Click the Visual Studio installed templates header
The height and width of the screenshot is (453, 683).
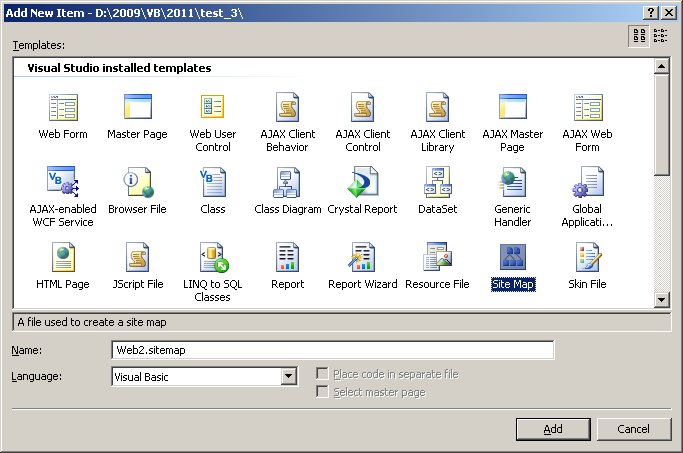coord(119,68)
